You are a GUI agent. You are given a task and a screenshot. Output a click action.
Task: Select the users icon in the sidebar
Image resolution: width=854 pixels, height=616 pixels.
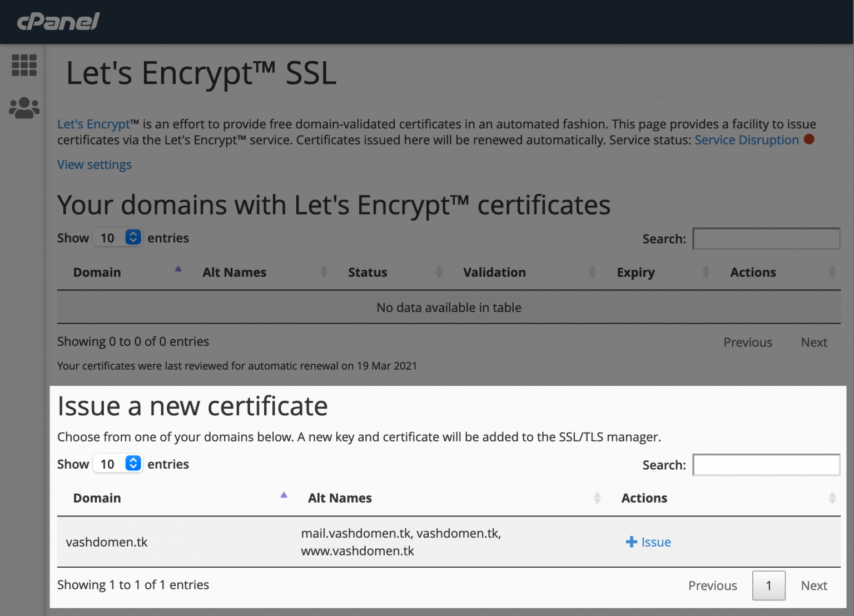click(x=23, y=107)
